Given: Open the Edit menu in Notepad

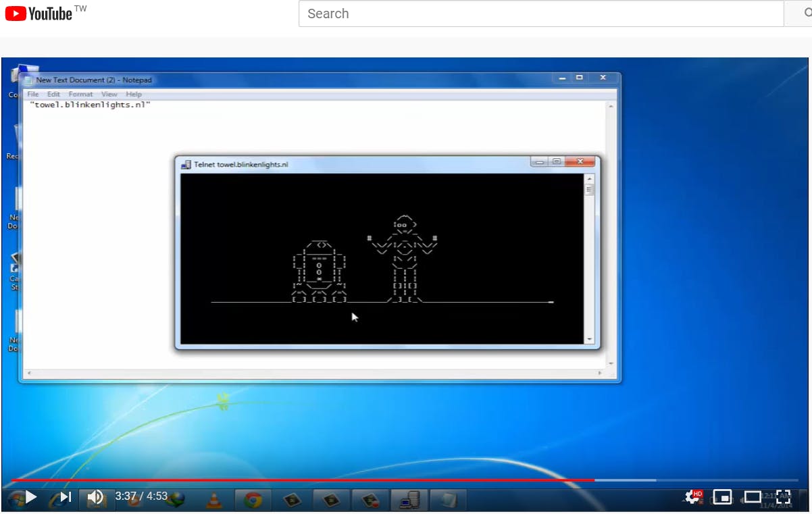Looking at the screenshot, I should [x=53, y=95].
